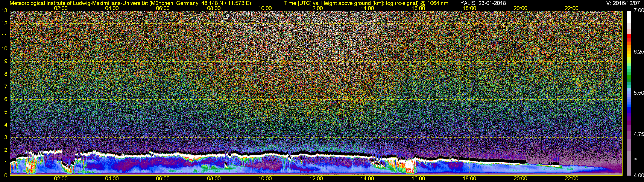
Task: Click the 0 km height axis label
Action: tap(6, 176)
